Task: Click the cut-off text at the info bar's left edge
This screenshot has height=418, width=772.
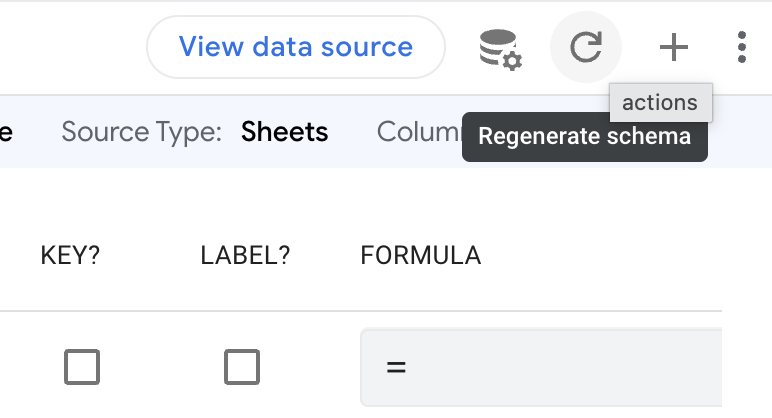Action: [x=5, y=132]
